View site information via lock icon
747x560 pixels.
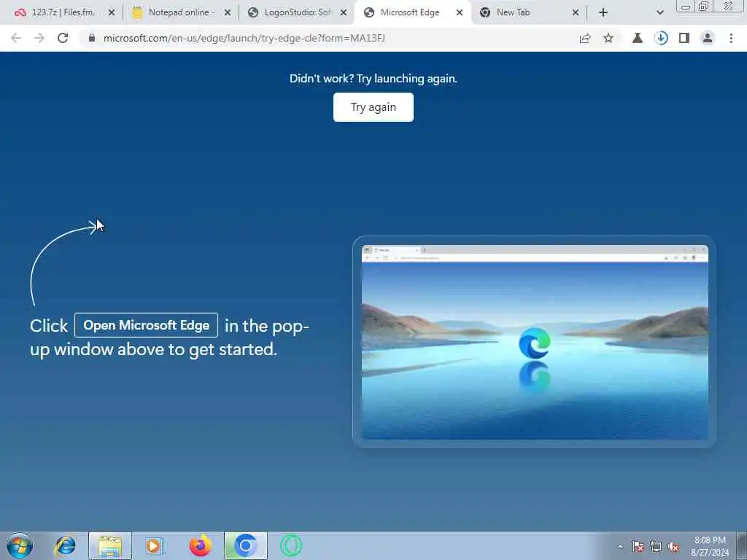pos(92,38)
